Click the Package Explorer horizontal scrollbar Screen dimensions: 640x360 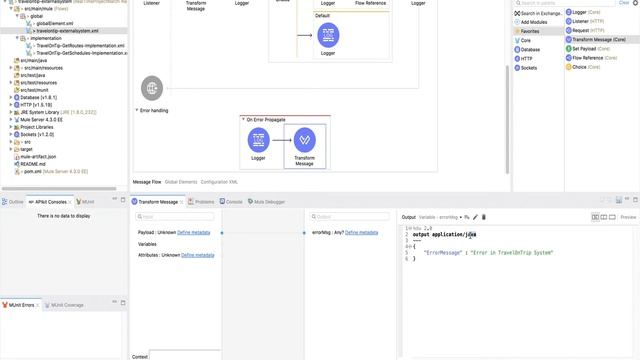point(59,189)
